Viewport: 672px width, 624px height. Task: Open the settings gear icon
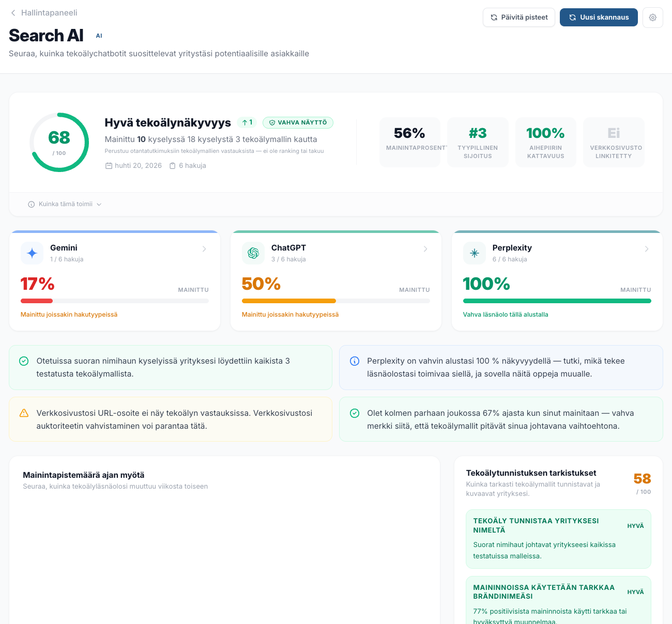point(653,18)
